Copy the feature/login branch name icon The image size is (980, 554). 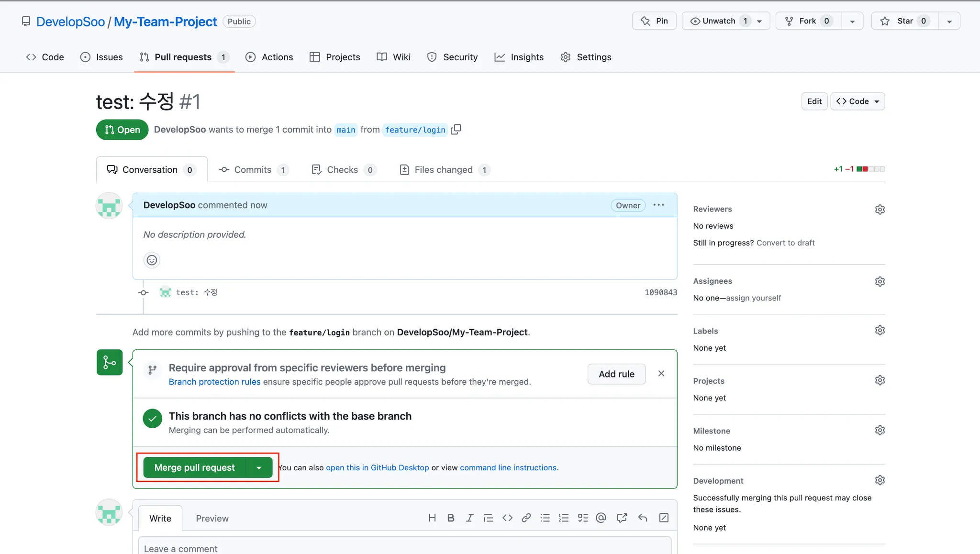[456, 130]
